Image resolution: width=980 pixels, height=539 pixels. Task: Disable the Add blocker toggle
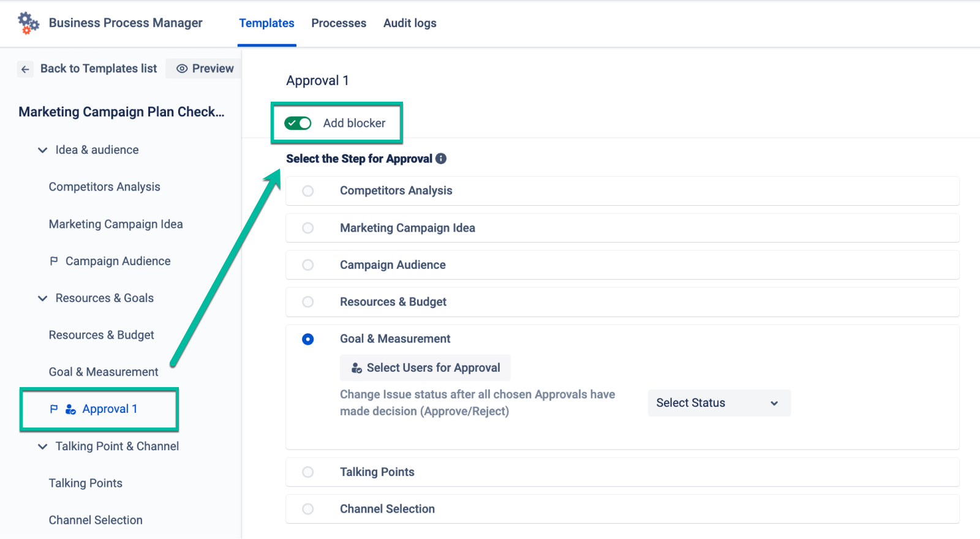(x=298, y=123)
